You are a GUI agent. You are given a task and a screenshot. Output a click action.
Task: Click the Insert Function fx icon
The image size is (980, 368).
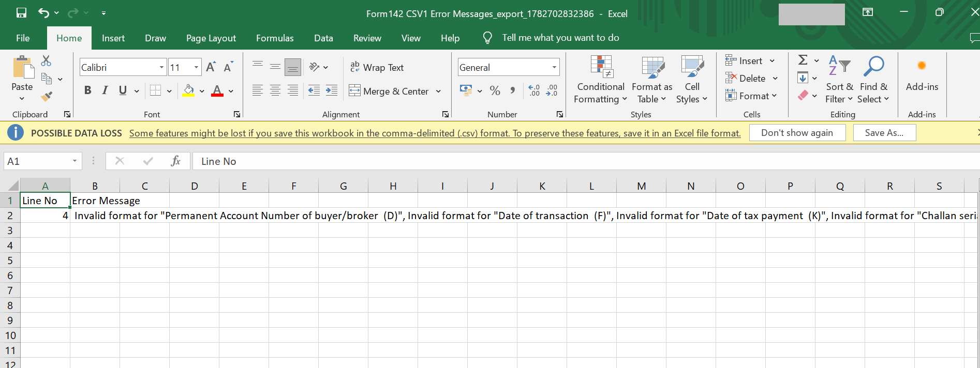pyautogui.click(x=175, y=161)
